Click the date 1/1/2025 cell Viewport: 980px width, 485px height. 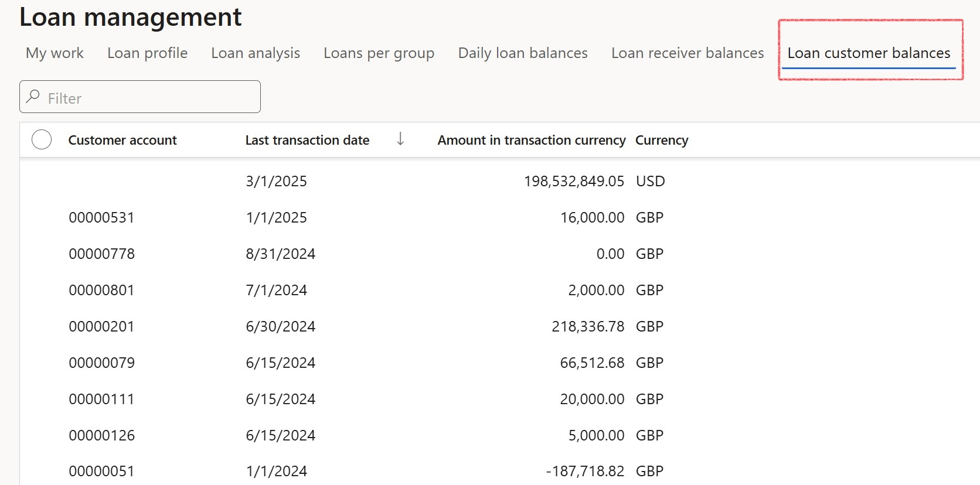click(276, 217)
